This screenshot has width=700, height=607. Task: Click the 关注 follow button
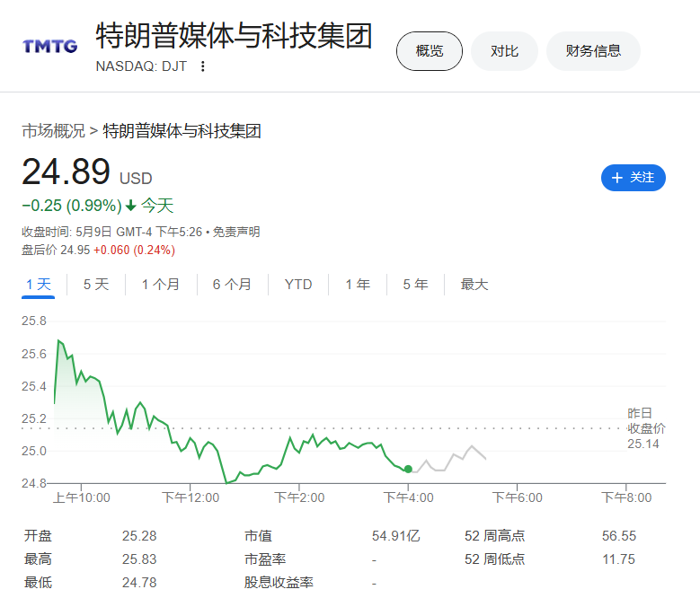tap(633, 178)
